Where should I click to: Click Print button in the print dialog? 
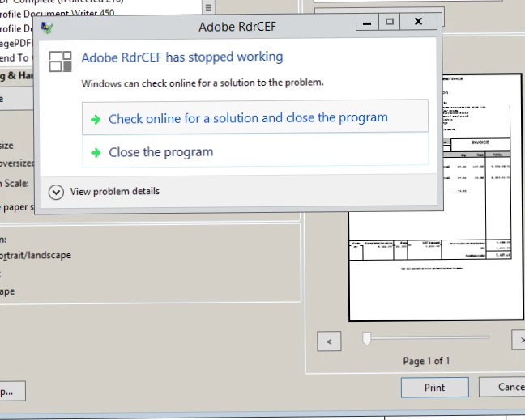[434, 388]
